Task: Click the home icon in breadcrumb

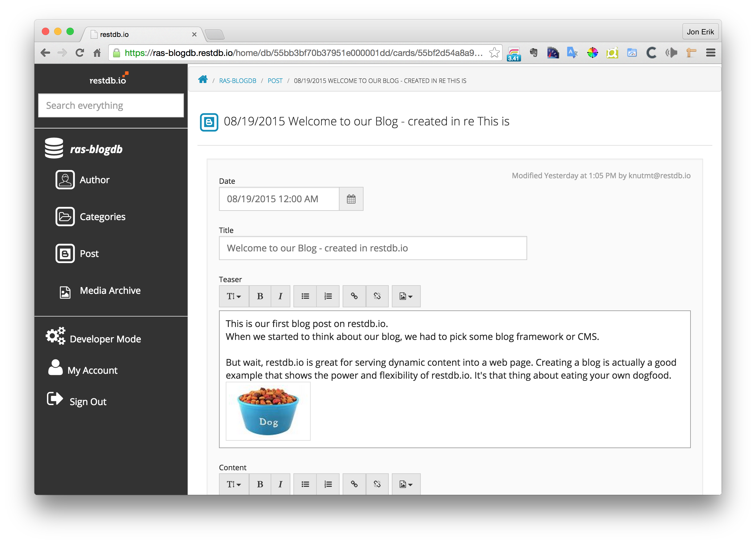Action: click(x=203, y=80)
